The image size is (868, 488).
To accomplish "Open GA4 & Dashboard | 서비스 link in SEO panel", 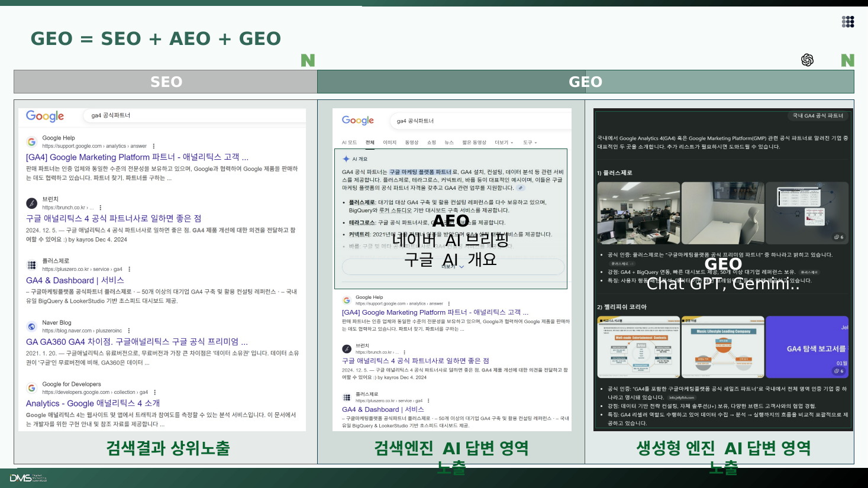I will [x=75, y=280].
